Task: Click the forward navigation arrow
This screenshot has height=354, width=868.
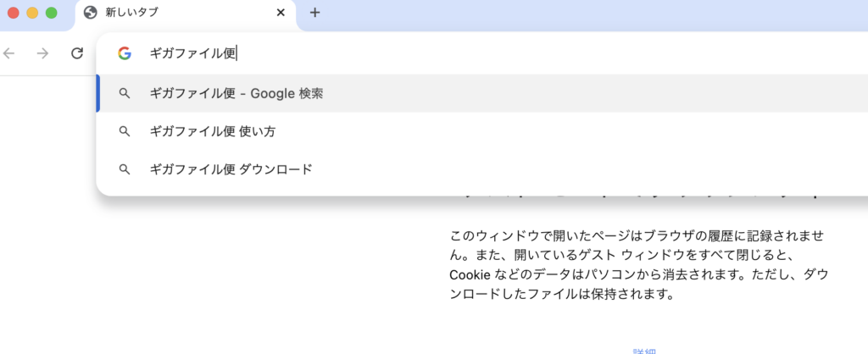Action: pyautogui.click(x=42, y=53)
